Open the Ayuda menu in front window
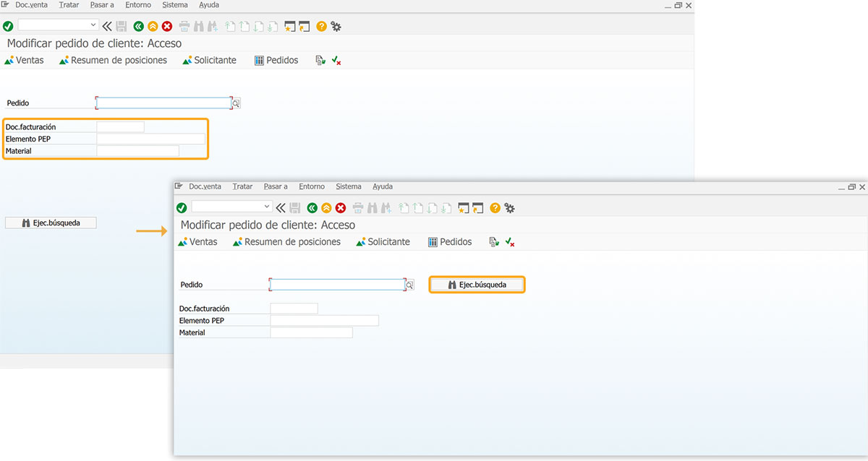Image resolution: width=868 pixels, height=461 pixels. 383,186
